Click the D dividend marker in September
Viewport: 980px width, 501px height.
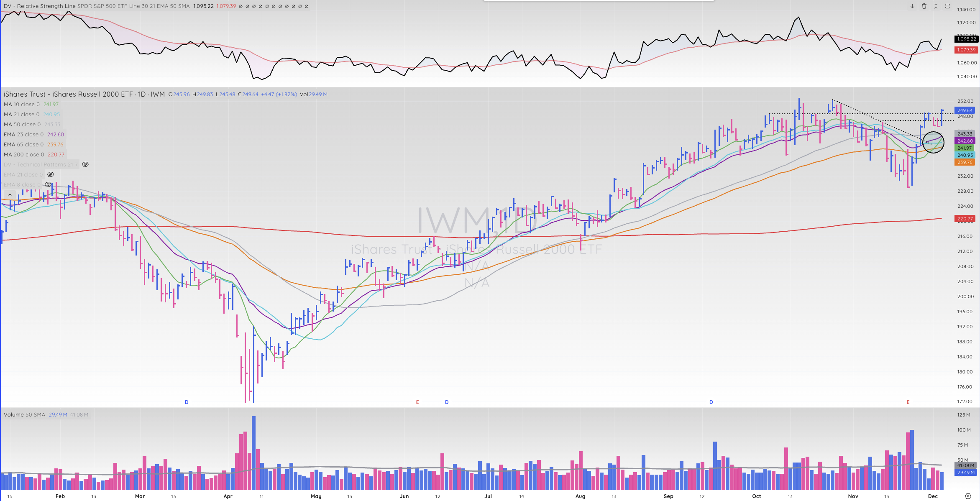pyautogui.click(x=711, y=402)
